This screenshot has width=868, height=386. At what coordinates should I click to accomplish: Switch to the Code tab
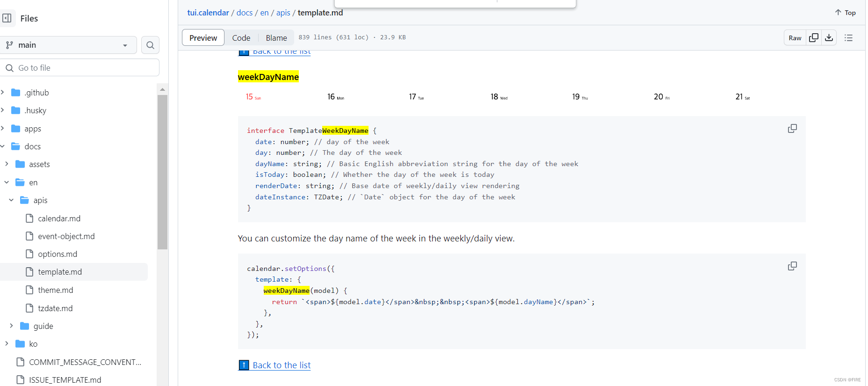click(x=241, y=38)
